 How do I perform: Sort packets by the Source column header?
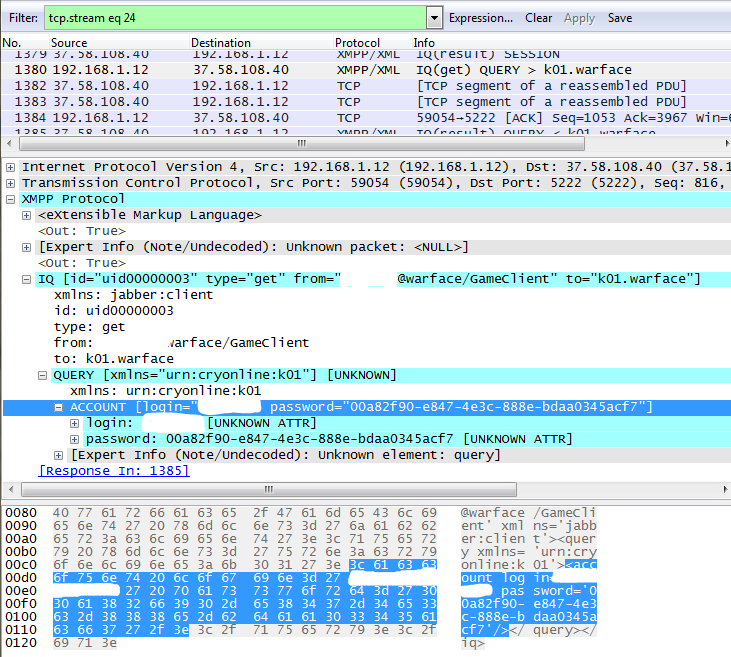point(70,43)
